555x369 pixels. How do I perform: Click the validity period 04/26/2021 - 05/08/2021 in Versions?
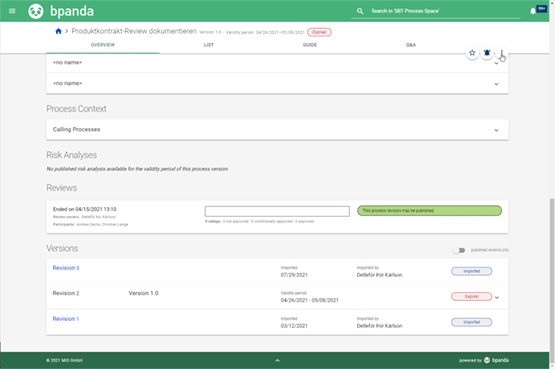[x=310, y=300]
